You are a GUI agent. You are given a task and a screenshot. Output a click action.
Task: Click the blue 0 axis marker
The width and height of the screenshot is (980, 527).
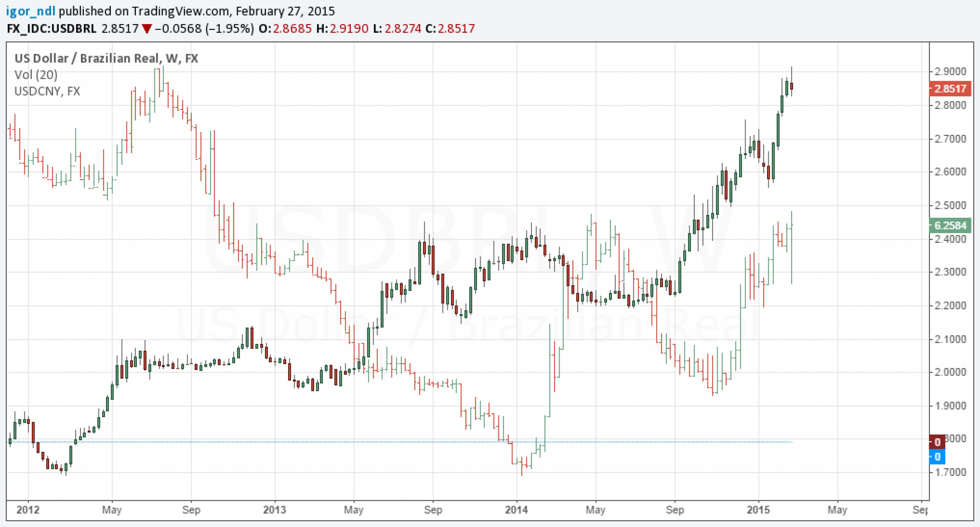coord(937,456)
